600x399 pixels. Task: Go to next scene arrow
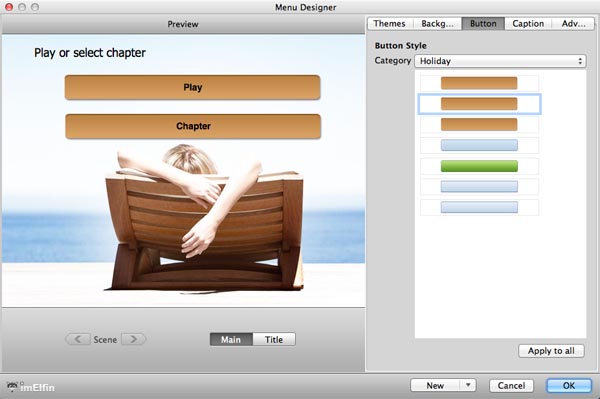134,339
